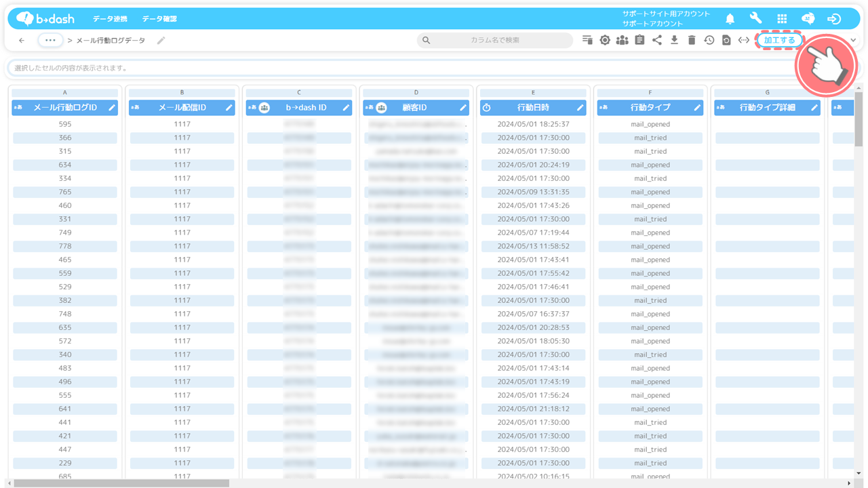
Task: Go back with the left arrow
Action: [22, 41]
